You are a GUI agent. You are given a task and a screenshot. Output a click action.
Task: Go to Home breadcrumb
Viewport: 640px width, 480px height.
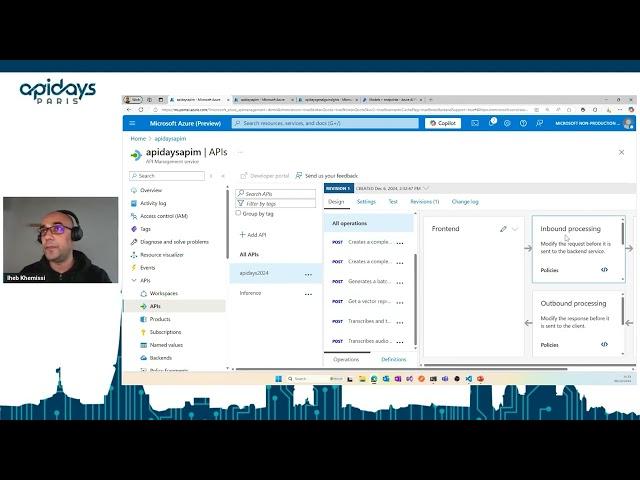[138, 139]
